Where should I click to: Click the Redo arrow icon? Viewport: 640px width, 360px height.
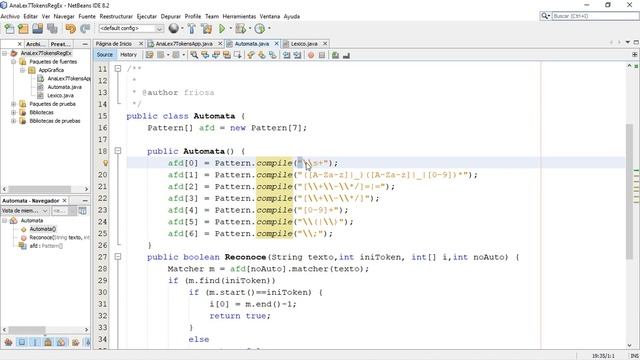pos(85,29)
